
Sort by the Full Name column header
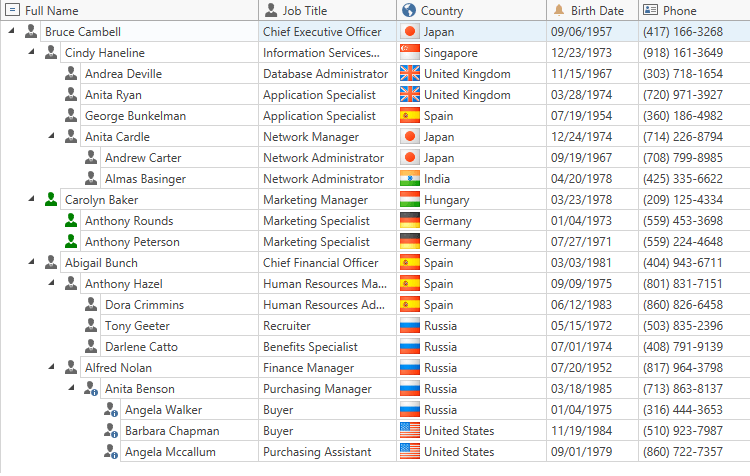[52, 11]
